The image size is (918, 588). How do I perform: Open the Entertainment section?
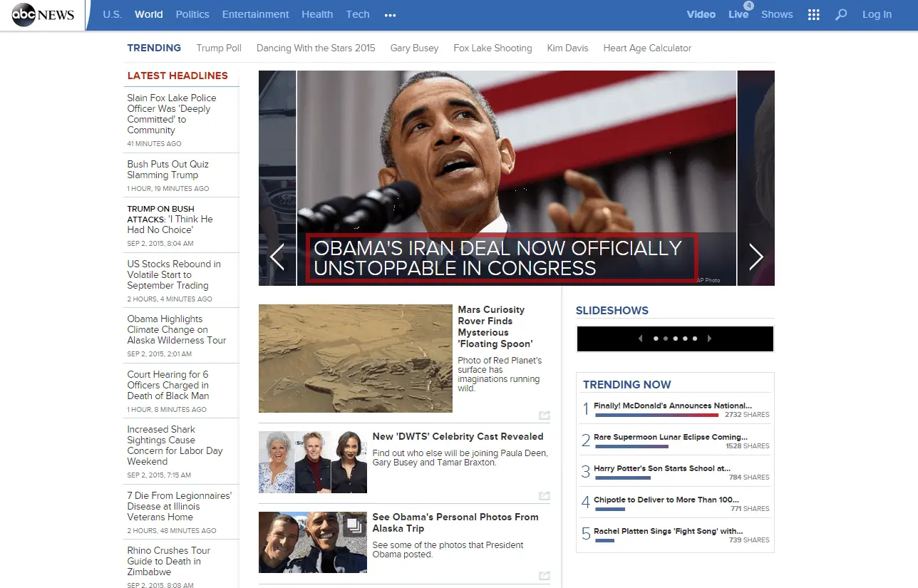256,14
